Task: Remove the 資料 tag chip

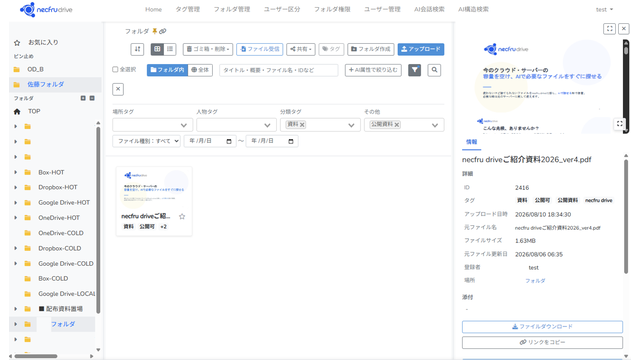Action: click(x=302, y=125)
